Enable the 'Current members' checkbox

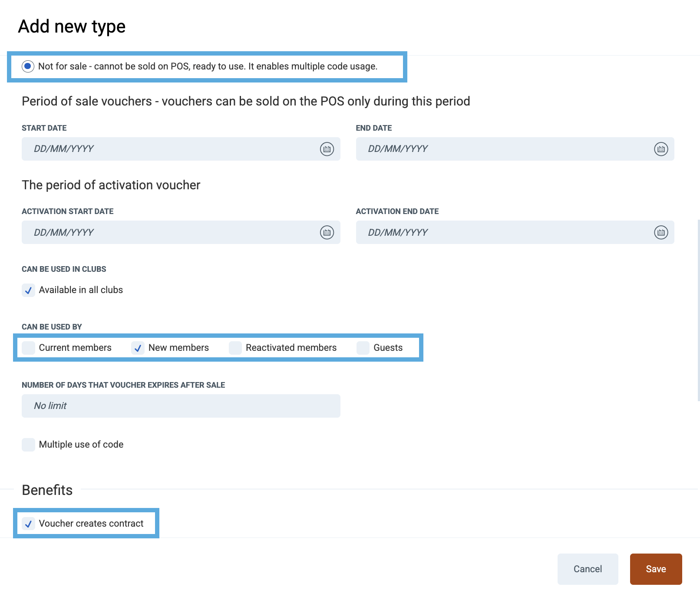point(29,348)
